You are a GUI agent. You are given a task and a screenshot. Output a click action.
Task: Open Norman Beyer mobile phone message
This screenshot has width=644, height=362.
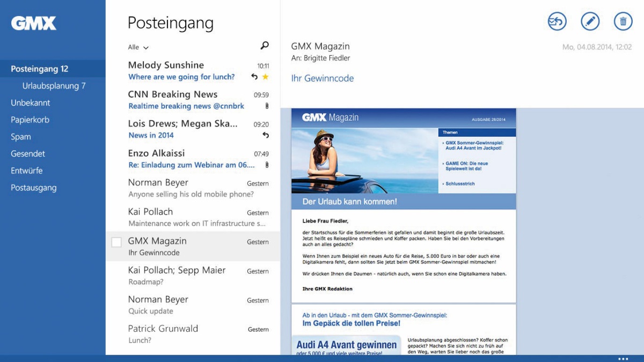click(x=193, y=188)
